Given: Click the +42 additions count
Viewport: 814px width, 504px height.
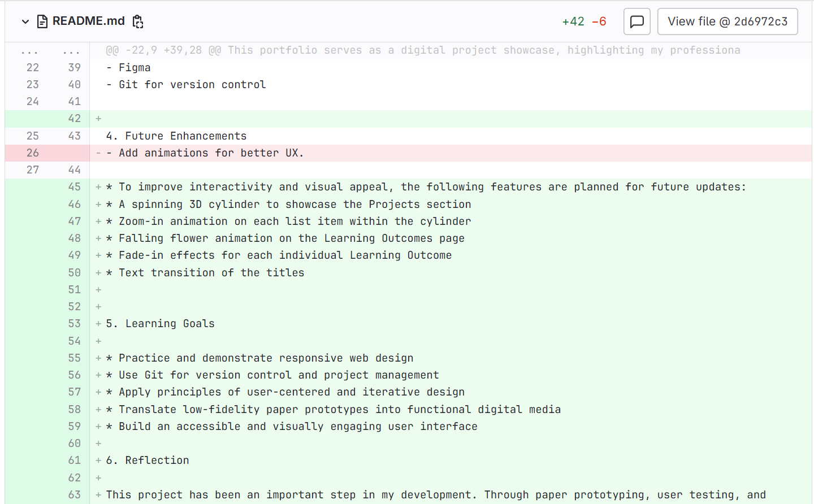Looking at the screenshot, I should pyautogui.click(x=573, y=21).
